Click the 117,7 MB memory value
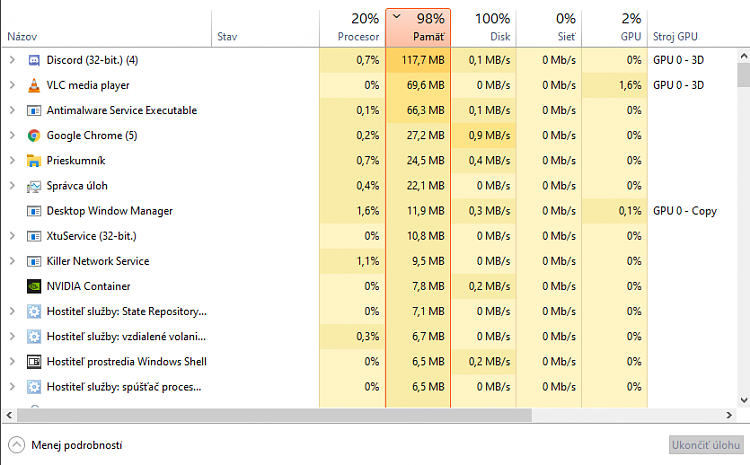 (x=423, y=60)
